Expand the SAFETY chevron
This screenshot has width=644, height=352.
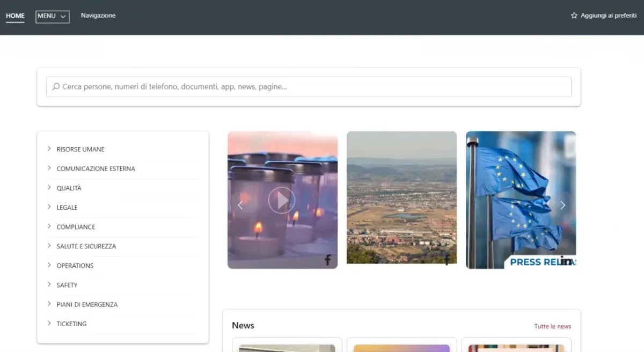(49, 284)
